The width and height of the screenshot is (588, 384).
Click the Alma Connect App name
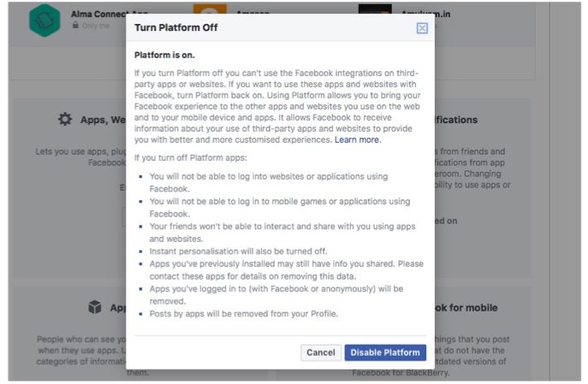click(x=98, y=15)
